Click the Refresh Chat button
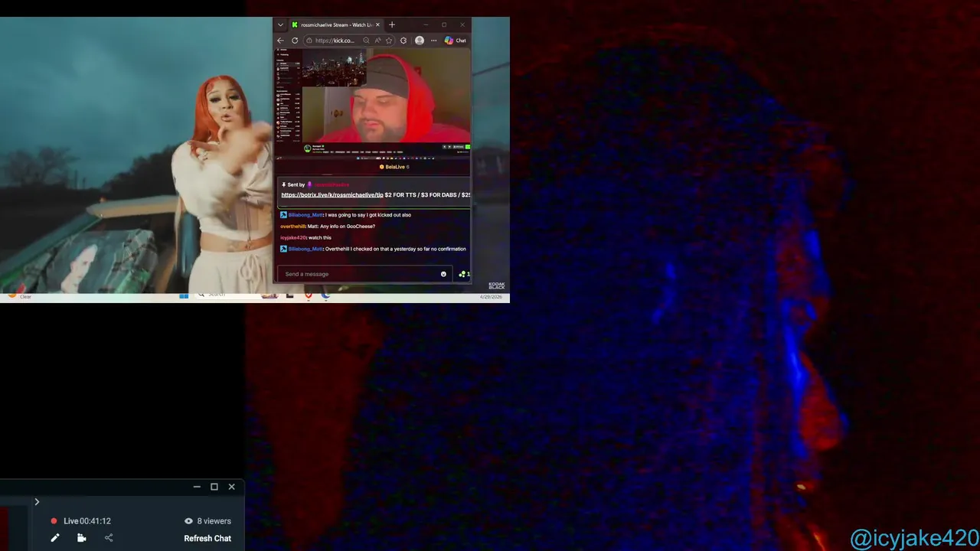This screenshot has height=551, width=980. (207, 538)
